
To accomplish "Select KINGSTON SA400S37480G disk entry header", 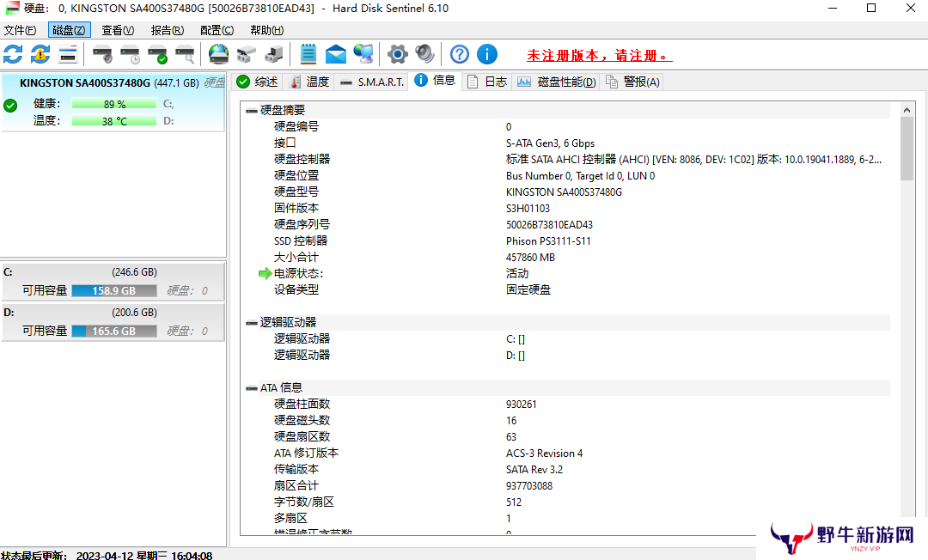I will tap(113, 82).
